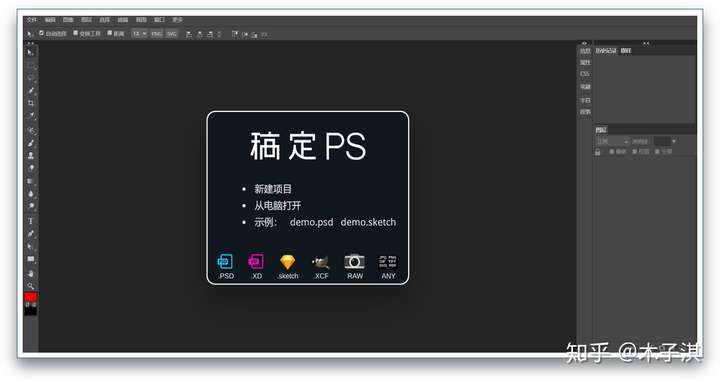Select the Zoom tool
720x383 pixels.
click(31, 286)
